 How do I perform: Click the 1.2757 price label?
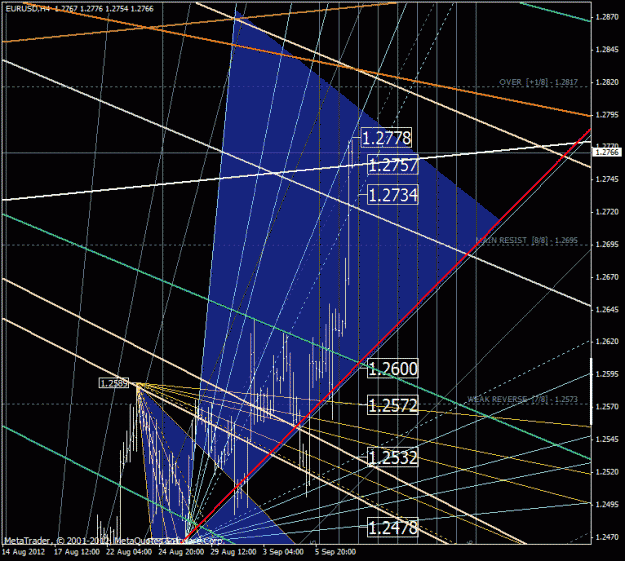coord(393,165)
